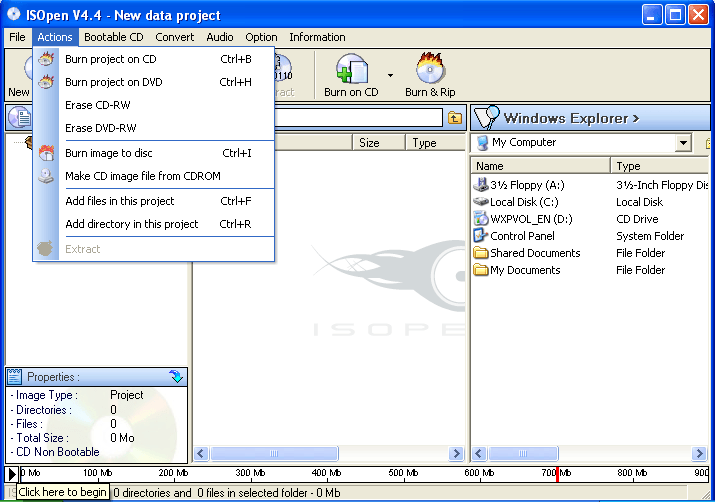This screenshot has width=715, height=502.
Task: Click the Burn & Rip flaming disc icon
Action: (x=430, y=68)
